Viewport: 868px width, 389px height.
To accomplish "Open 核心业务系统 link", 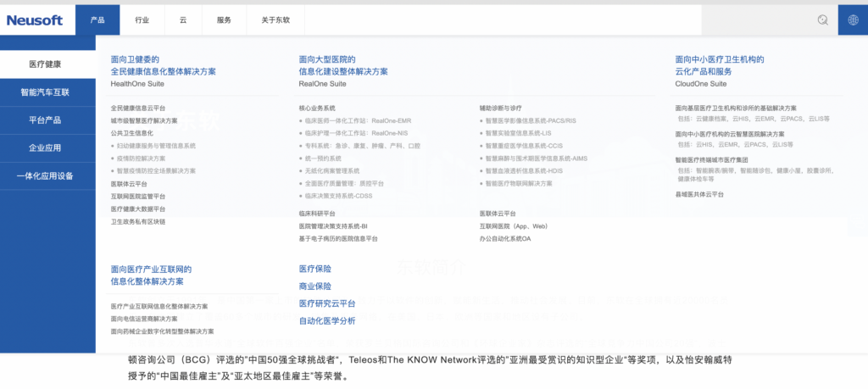I will 317,108.
